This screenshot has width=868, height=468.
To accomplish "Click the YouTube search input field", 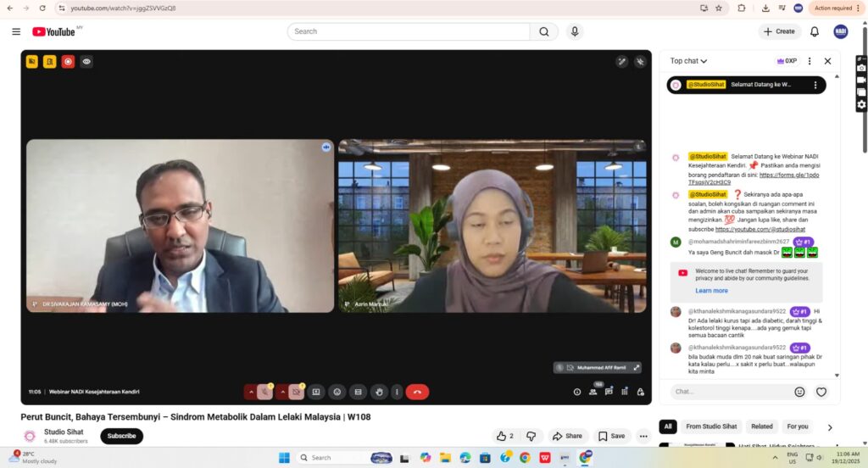I will click(409, 31).
